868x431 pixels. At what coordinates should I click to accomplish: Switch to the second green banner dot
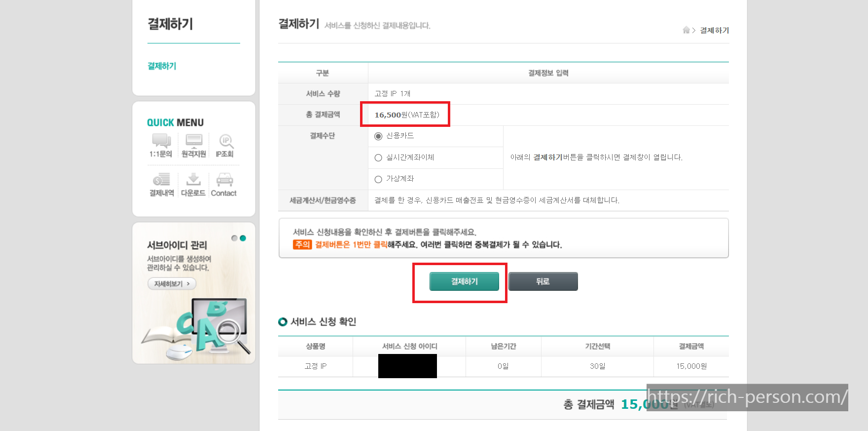243,238
